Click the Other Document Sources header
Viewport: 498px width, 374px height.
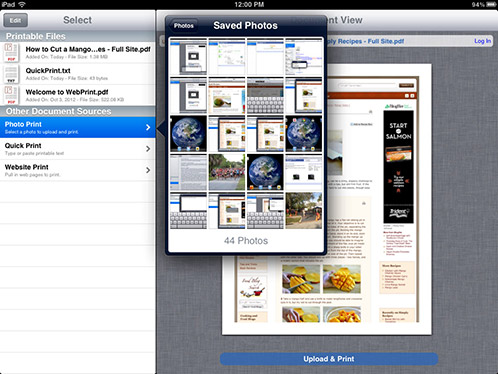click(78, 111)
